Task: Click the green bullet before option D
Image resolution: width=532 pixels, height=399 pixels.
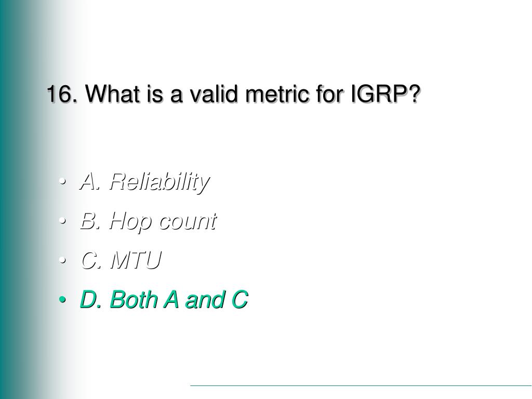Action: [62, 300]
